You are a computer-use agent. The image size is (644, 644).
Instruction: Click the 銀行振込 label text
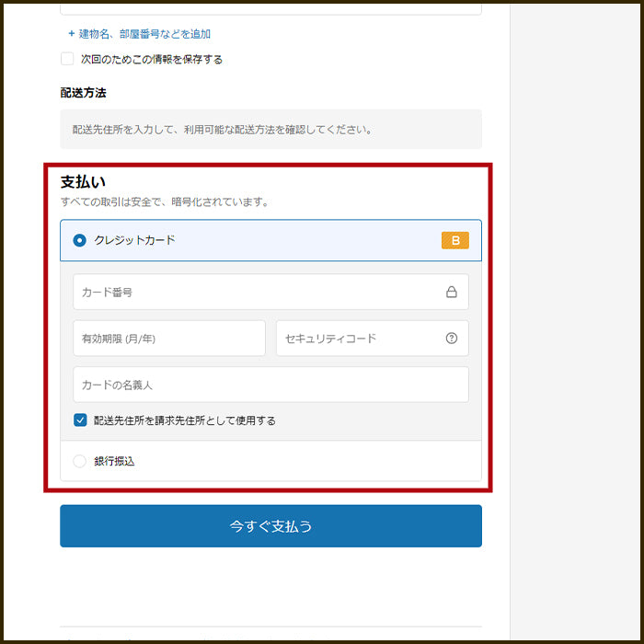114,461
